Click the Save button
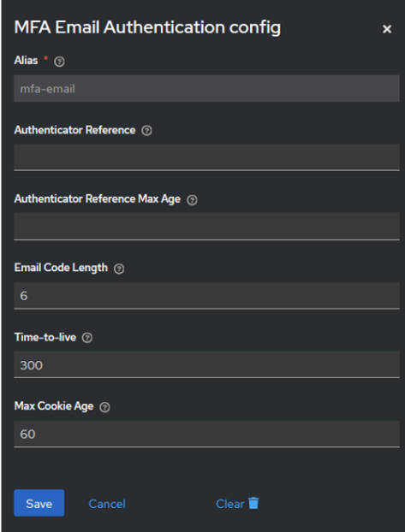 [39, 503]
